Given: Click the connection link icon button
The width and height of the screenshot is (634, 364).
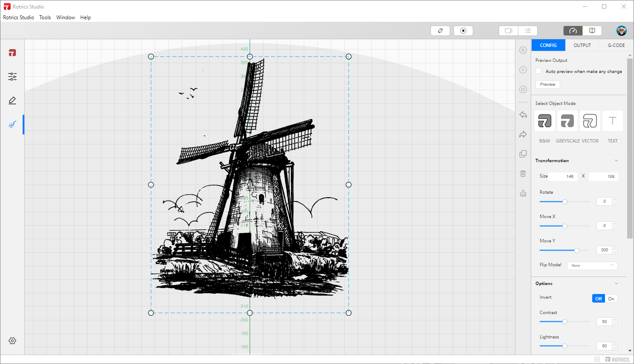Looking at the screenshot, I should (x=440, y=31).
